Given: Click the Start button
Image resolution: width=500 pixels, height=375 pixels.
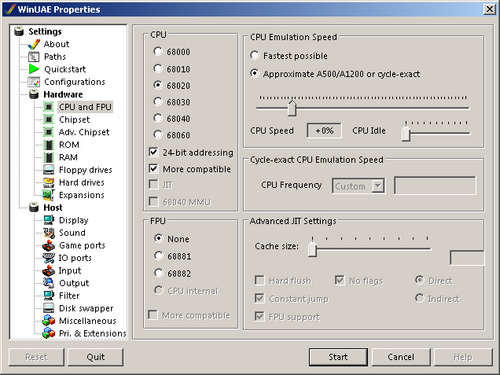Looking at the screenshot, I should pyautogui.click(x=338, y=357).
